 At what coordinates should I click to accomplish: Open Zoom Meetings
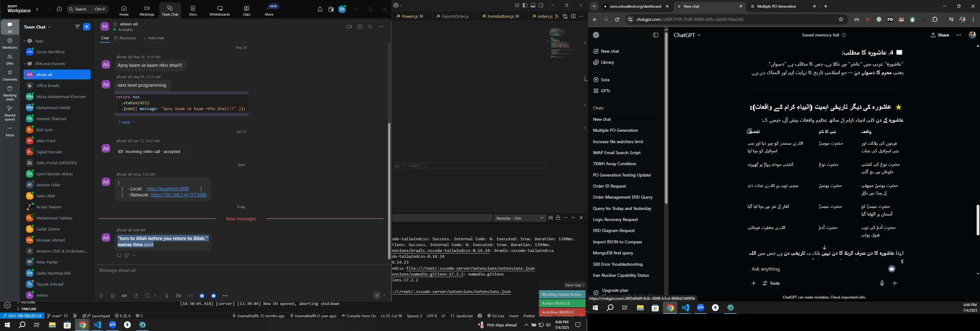pos(147,11)
